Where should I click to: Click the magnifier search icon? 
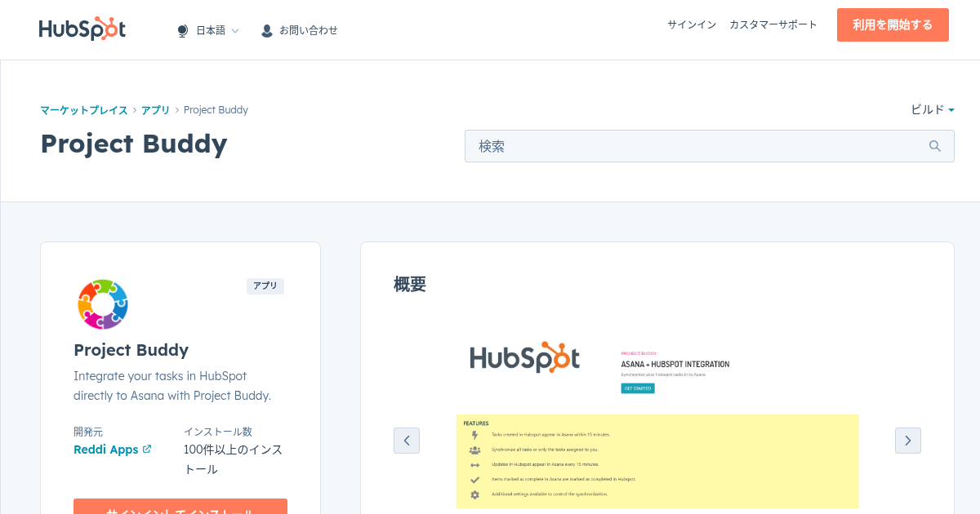coord(935,146)
